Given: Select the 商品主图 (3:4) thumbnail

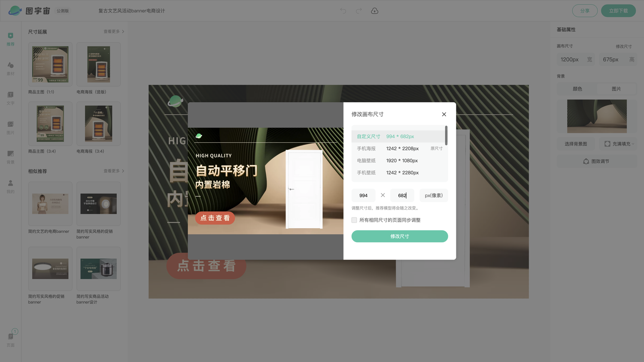Looking at the screenshot, I should [x=50, y=124].
